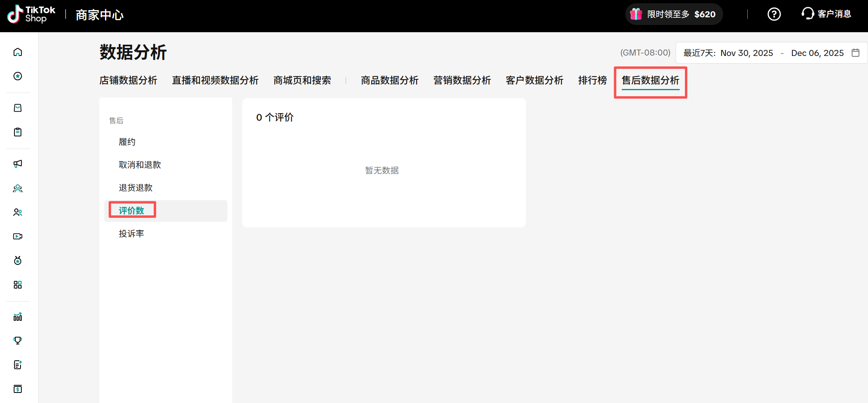
Task: Click the 限时领至多 $620 promo banner
Action: coord(674,14)
